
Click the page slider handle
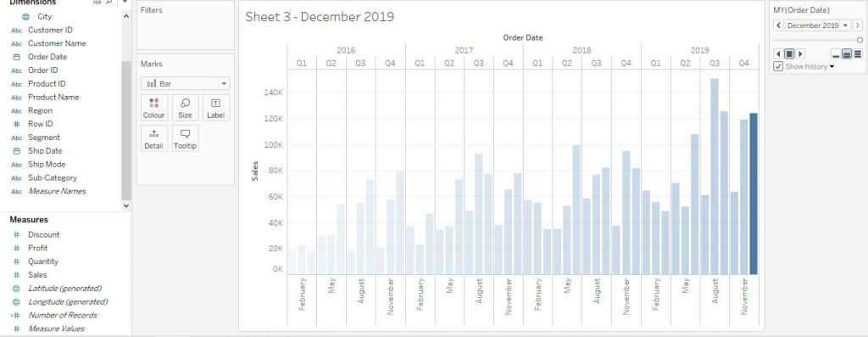point(860,40)
